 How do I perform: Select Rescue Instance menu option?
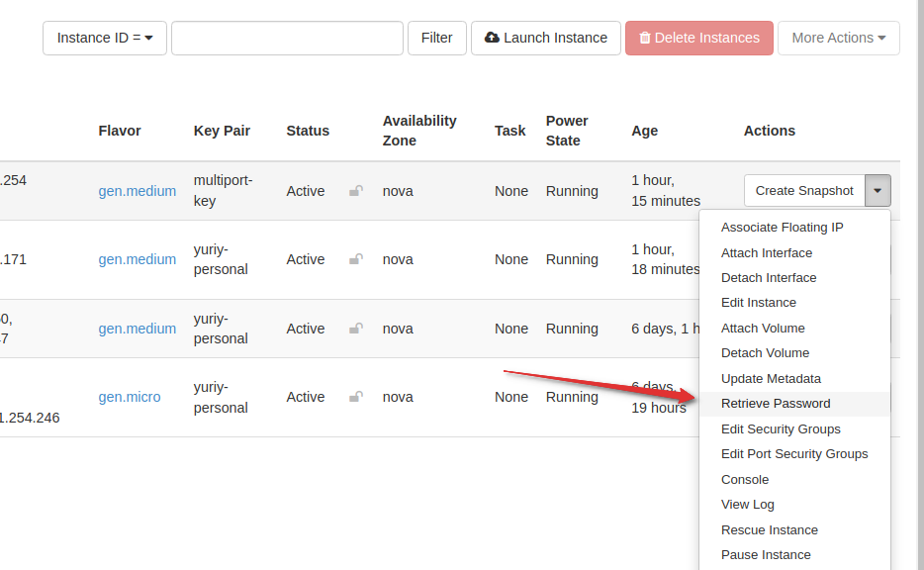(x=770, y=529)
